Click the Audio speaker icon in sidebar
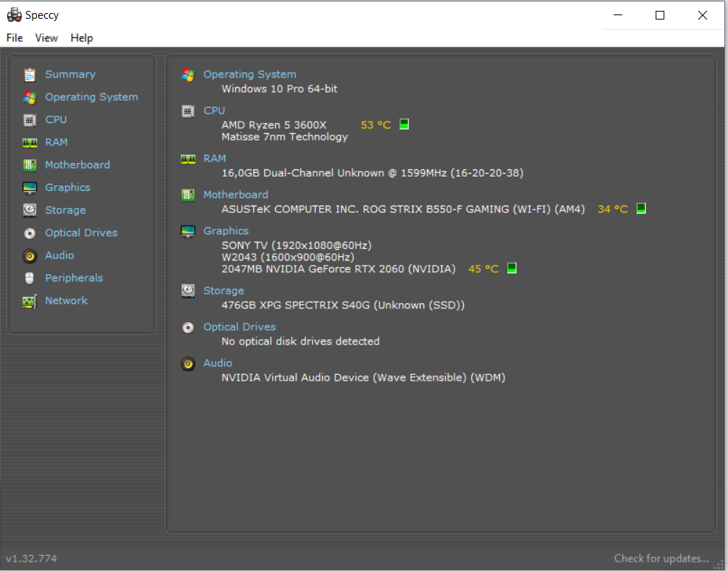Image resolution: width=728 pixels, height=571 pixels. 30,255
